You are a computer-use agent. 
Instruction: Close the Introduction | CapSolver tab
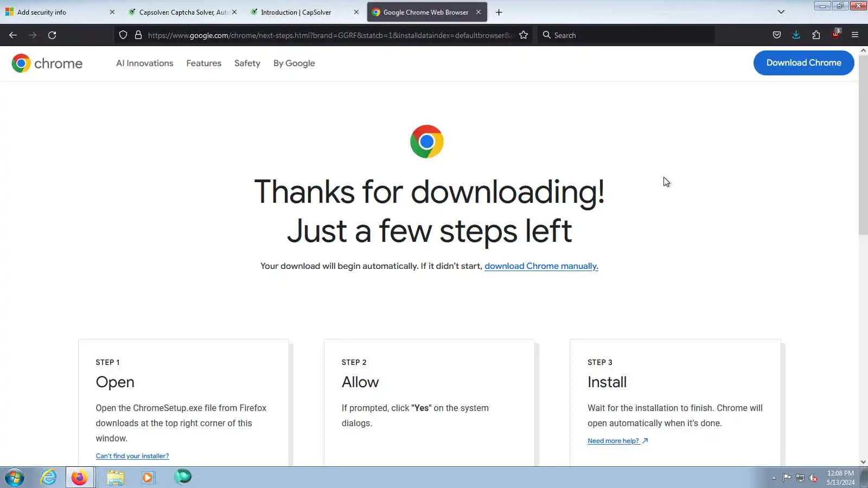356,12
